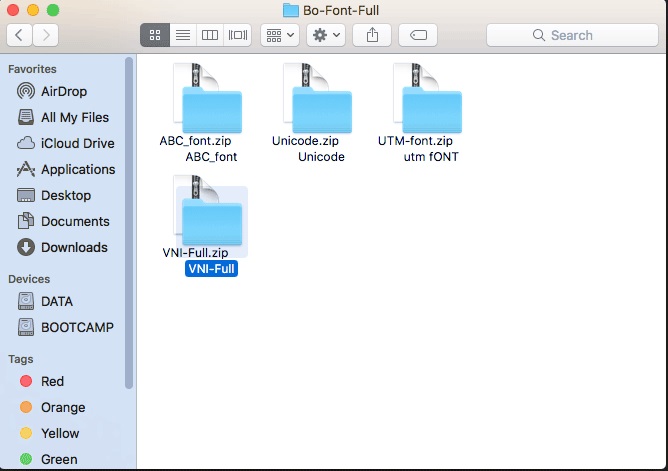Click the Edit Tags button
The height and width of the screenshot is (471, 668).
pyautogui.click(x=418, y=35)
